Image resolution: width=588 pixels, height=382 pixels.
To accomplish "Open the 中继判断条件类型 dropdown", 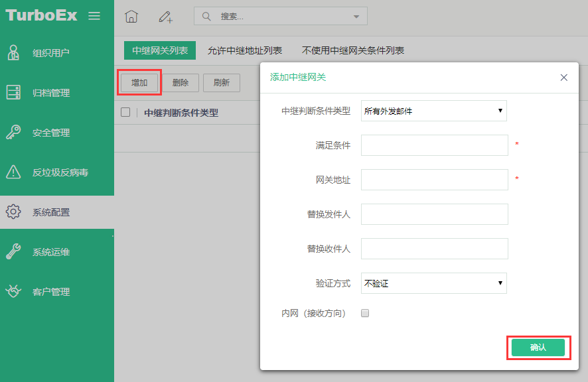I will pyautogui.click(x=434, y=111).
